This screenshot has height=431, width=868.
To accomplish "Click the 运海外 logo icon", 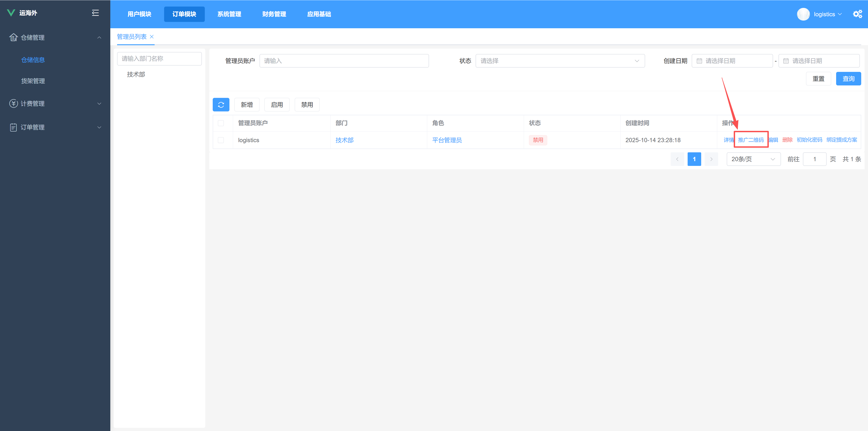I will tap(11, 13).
